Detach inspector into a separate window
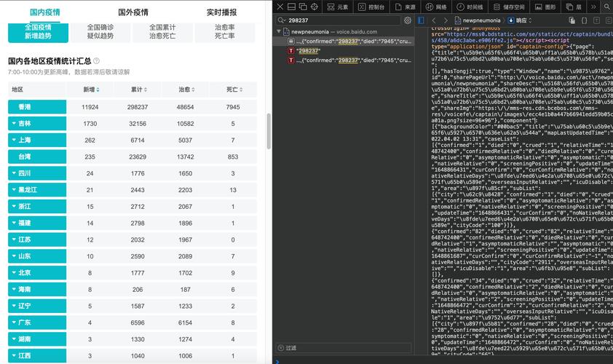The height and width of the screenshot is (364, 613). tap(303, 7)
